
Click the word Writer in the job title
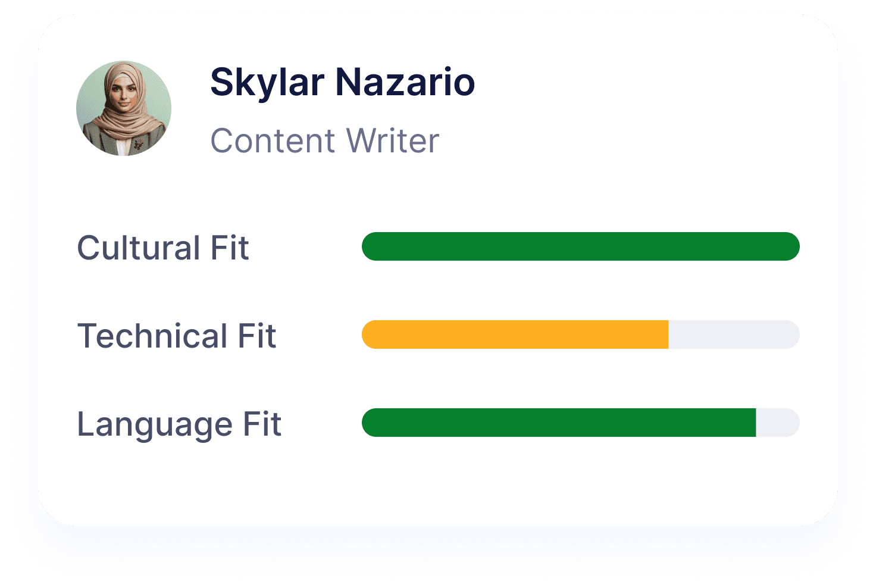pos(393,141)
